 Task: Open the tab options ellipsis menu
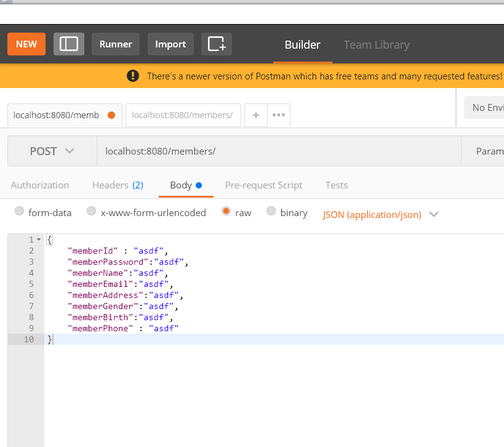(x=279, y=115)
